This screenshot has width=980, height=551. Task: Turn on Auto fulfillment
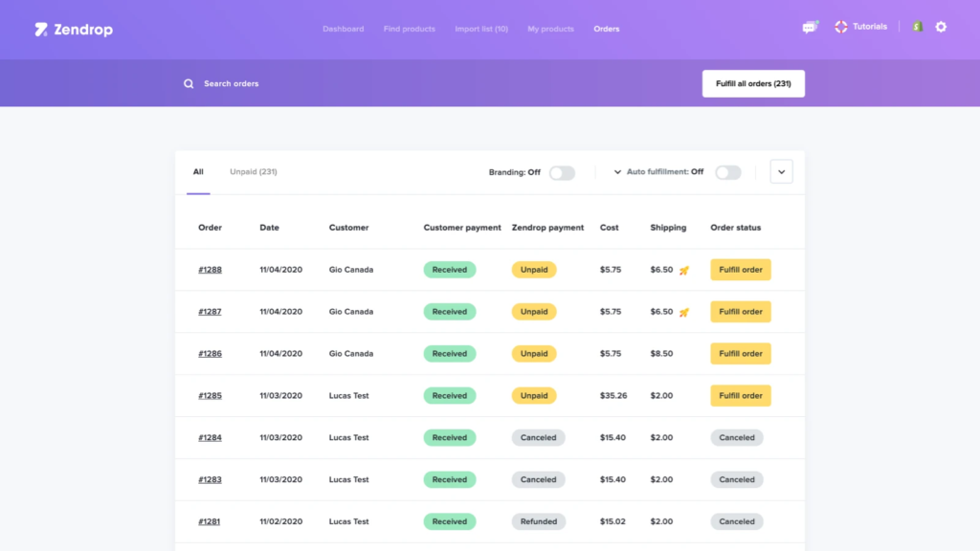[727, 172]
